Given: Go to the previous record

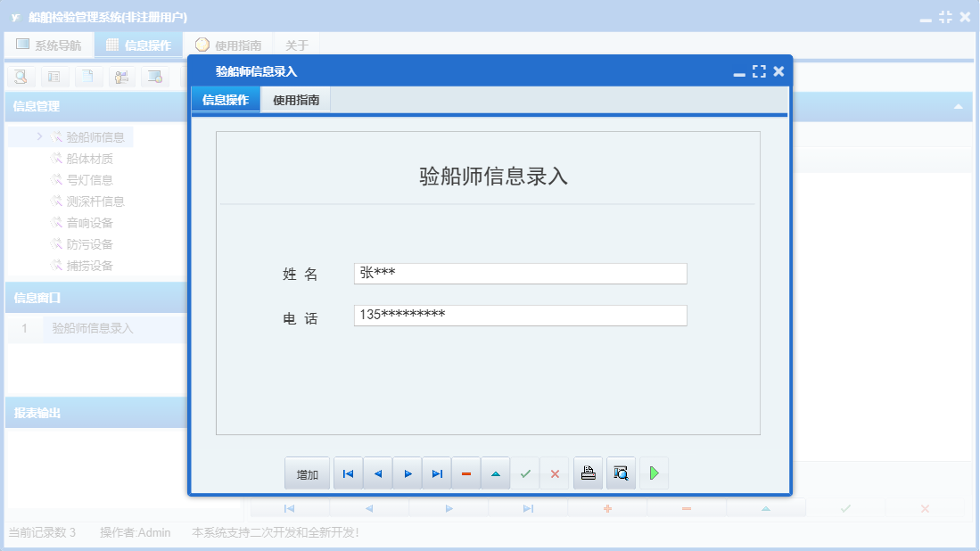Looking at the screenshot, I should 377,473.
